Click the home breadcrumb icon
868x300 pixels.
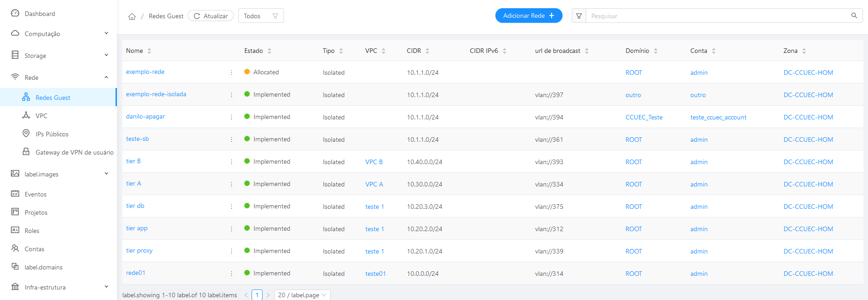(x=132, y=16)
